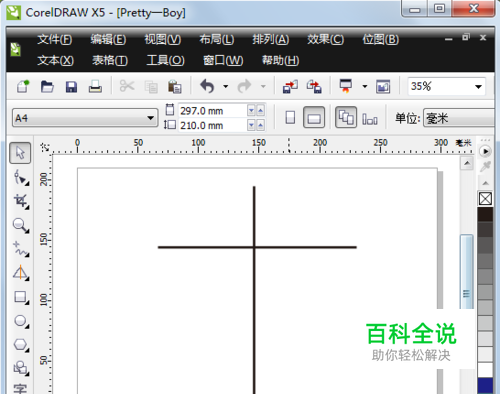The image size is (500, 394).
Task: Open the 帮助(H) menu
Action: (280, 60)
